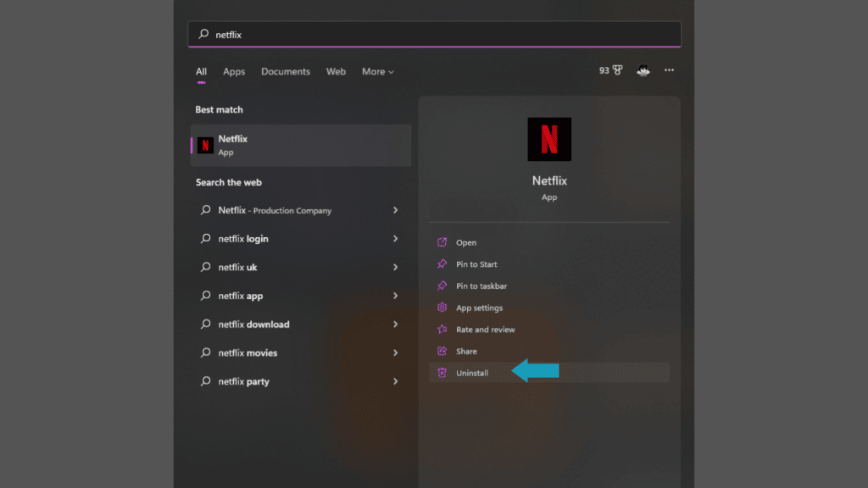Click Netflix - Production Company suggestion text
Image resolution: width=868 pixels, height=488 pixels.
click(x=275, y=210)
